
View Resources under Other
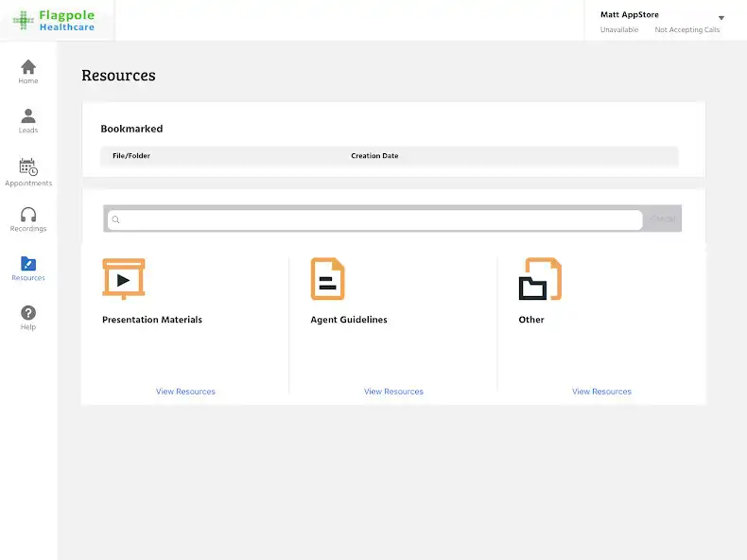601,392
